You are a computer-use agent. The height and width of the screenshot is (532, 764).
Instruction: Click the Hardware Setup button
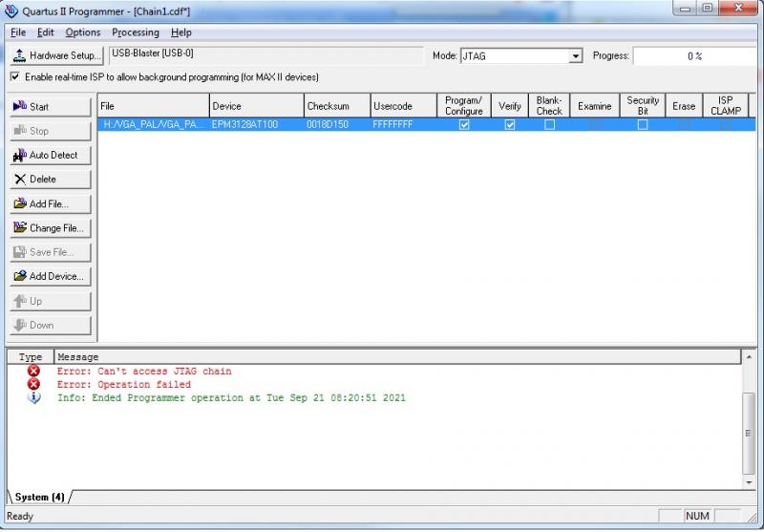[56, 55]
